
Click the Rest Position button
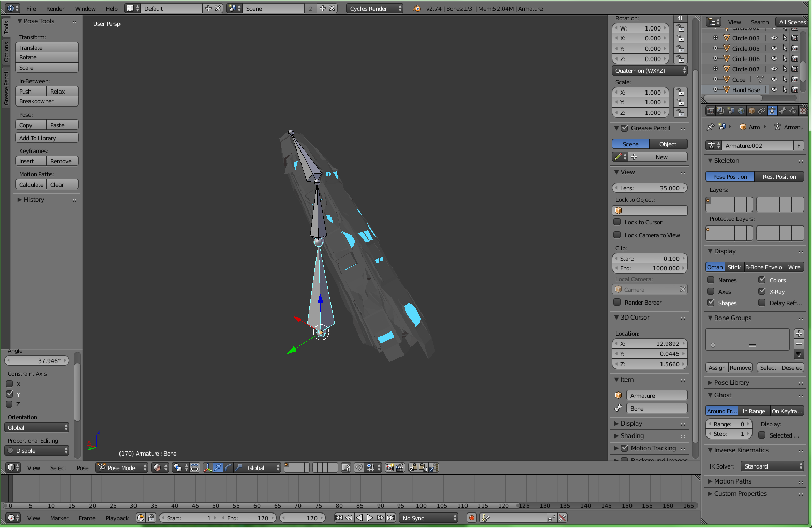coord(779,176)
